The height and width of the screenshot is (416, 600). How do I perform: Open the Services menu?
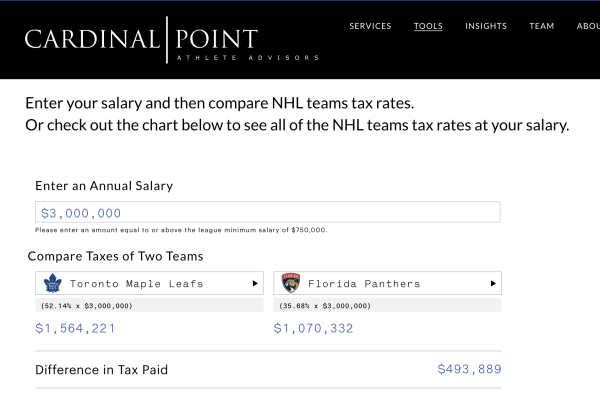click(x=370, y=26)
